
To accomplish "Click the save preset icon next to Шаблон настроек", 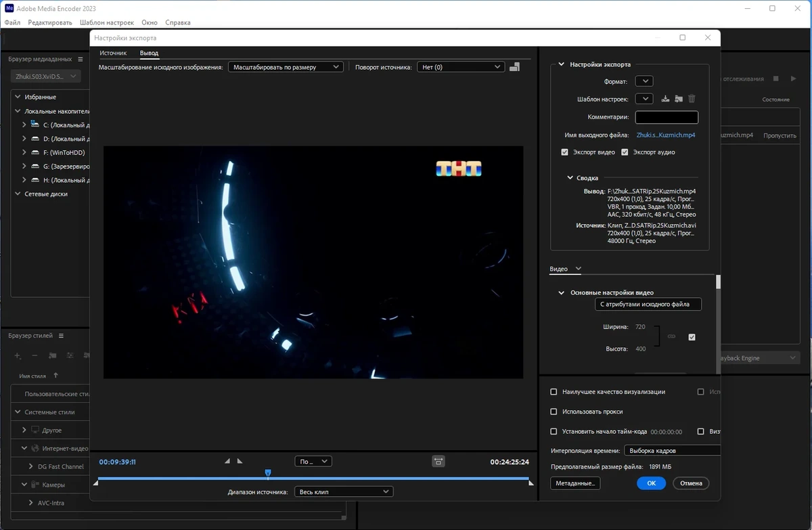I will coord(665,99).
